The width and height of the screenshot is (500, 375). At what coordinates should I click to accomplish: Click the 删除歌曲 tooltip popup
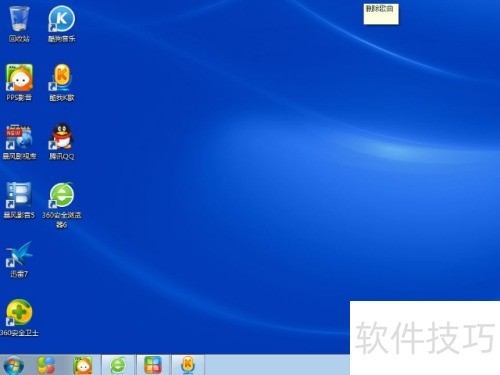tap(381, 14)
